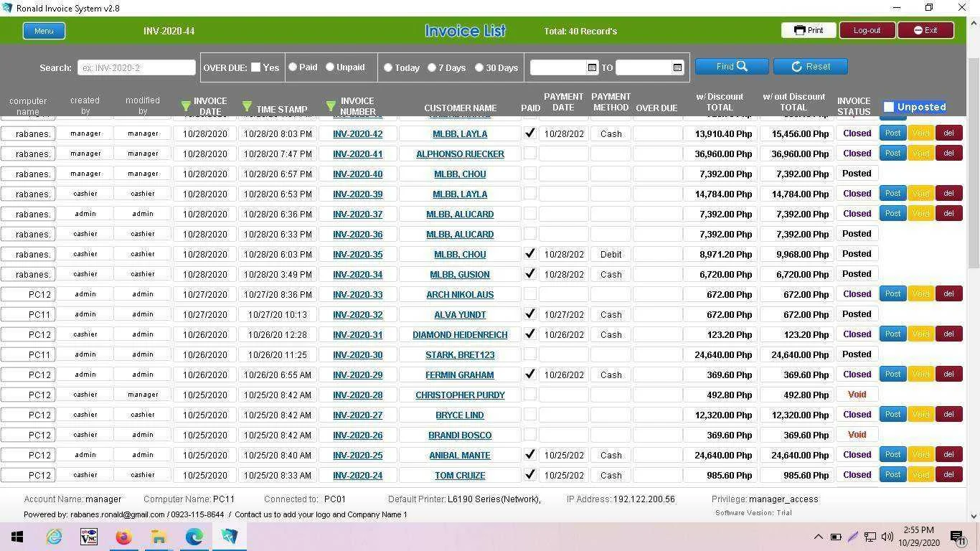Open customer ALPHONSO RUECKER
The width and height of the screenshot is (980, 551).
(x=460, y=154)
